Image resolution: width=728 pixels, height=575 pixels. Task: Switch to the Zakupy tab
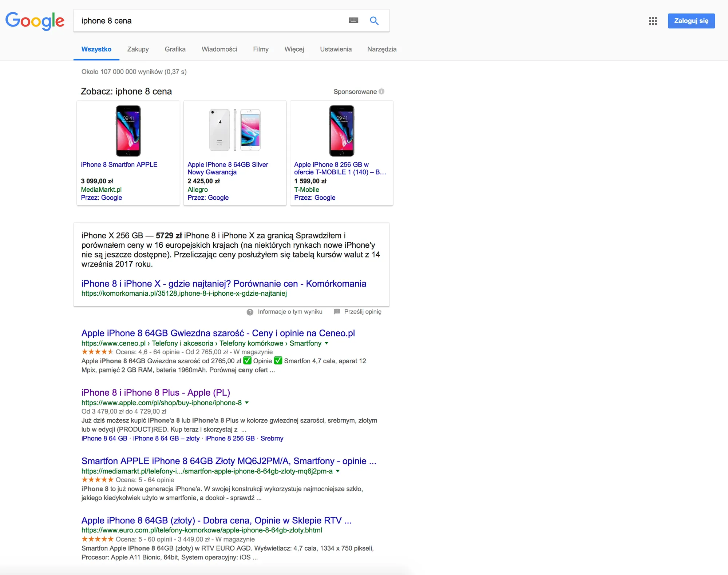pyautogui.click(x=138, y=49)
